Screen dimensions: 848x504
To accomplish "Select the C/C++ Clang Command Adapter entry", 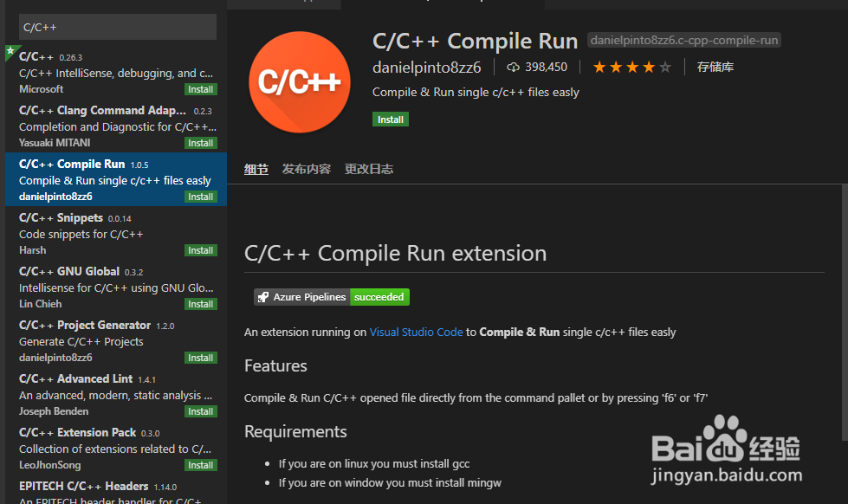I will (116, 126).
